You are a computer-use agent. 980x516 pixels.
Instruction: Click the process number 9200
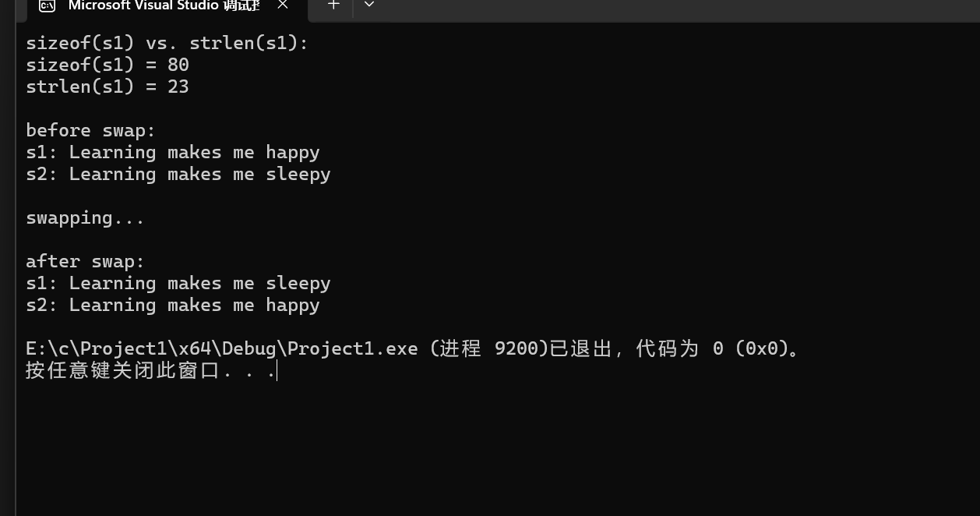[x=516, y=348]
